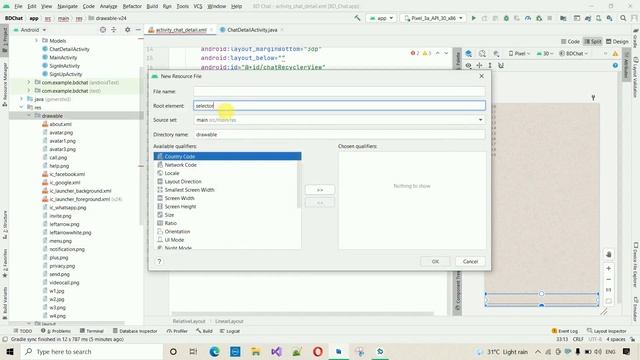
Task: Select Country Code qualifier
Action: pos(227,156)
